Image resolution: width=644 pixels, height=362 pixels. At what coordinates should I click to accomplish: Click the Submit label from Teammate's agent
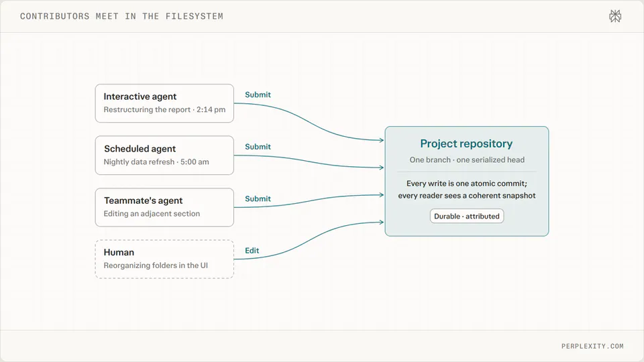click(258, 199)
